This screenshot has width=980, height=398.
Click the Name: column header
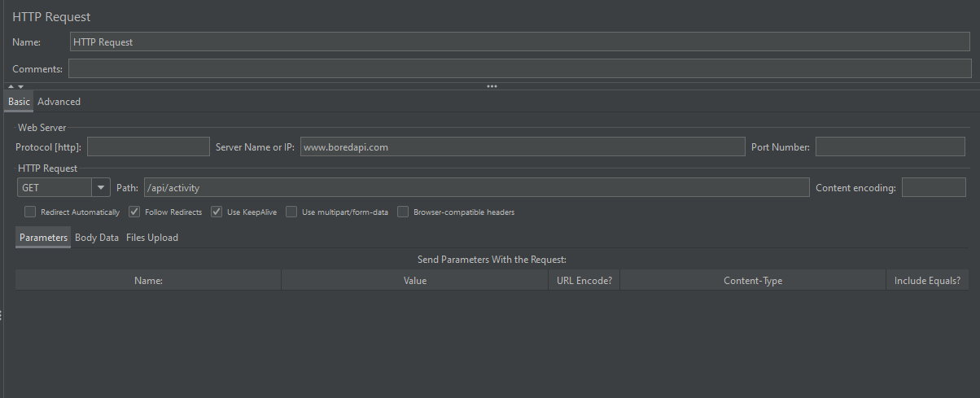pos(148,280)
